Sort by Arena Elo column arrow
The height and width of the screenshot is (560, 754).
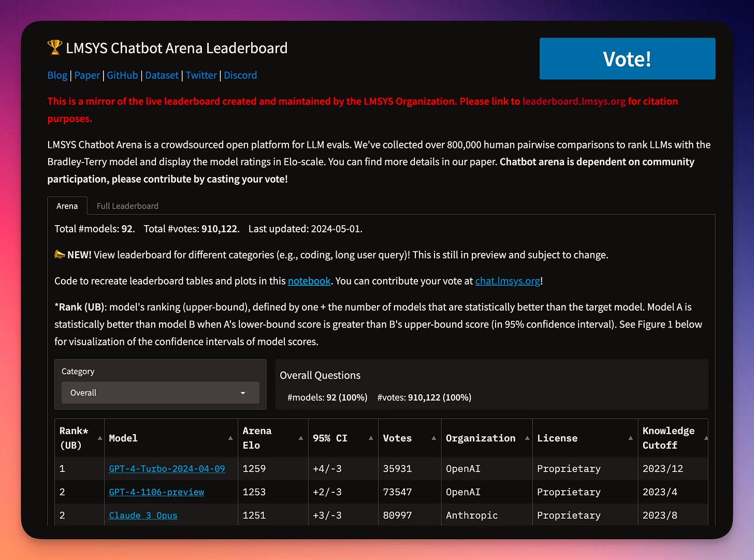301,438
